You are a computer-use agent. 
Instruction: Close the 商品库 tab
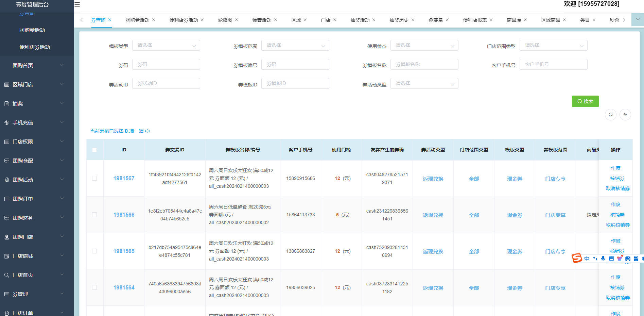[x=525, y=20]
